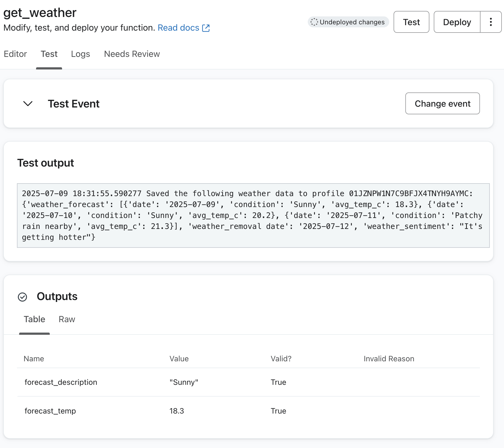The height and width of the screenshot is (448, 504).
Task: Click the Test button in header
Action: tap(411, 22)
